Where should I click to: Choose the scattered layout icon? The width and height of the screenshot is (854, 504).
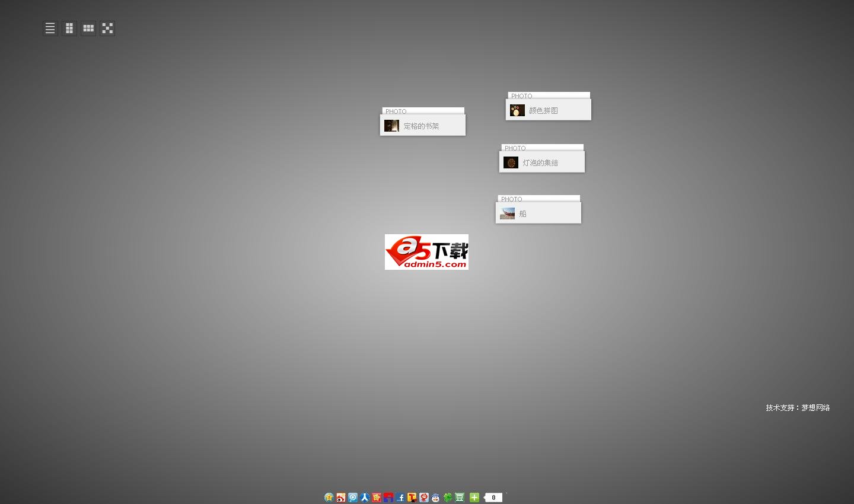click(107, 28)
